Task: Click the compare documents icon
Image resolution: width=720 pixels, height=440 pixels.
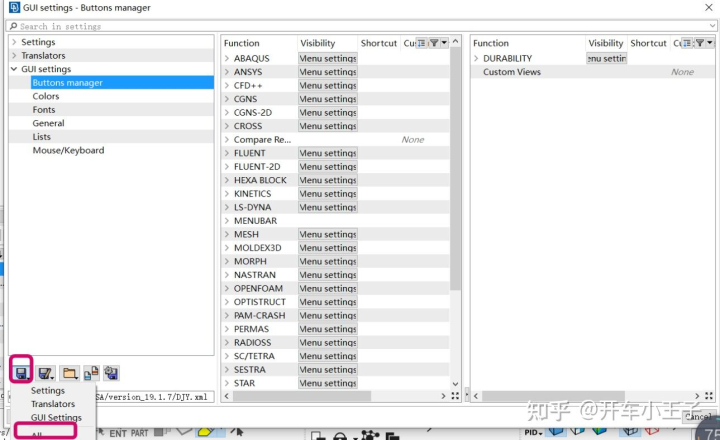Action: click(91, 373)
